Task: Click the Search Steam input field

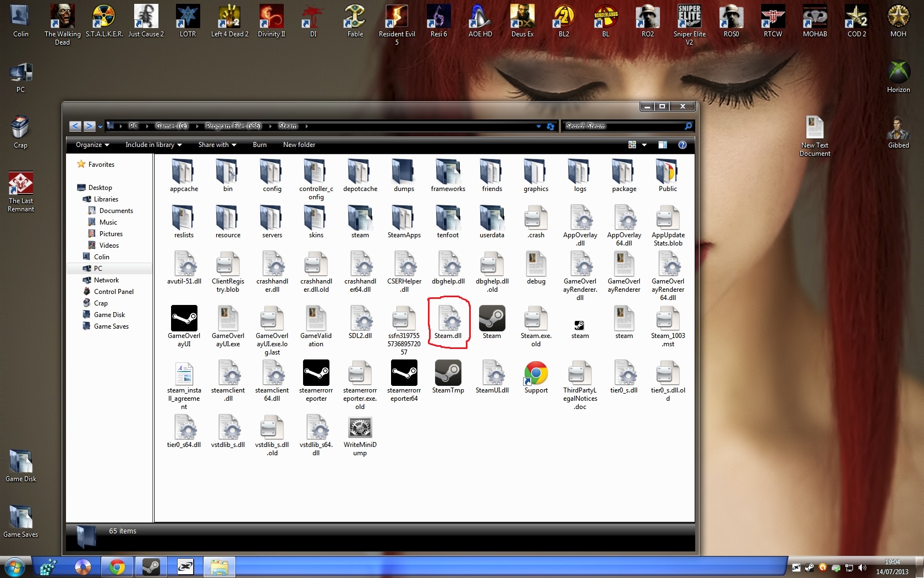Action: [x=623, y=126]
